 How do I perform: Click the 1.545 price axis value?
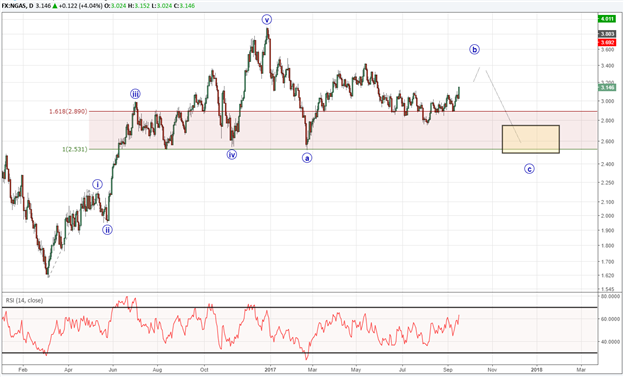607,289
